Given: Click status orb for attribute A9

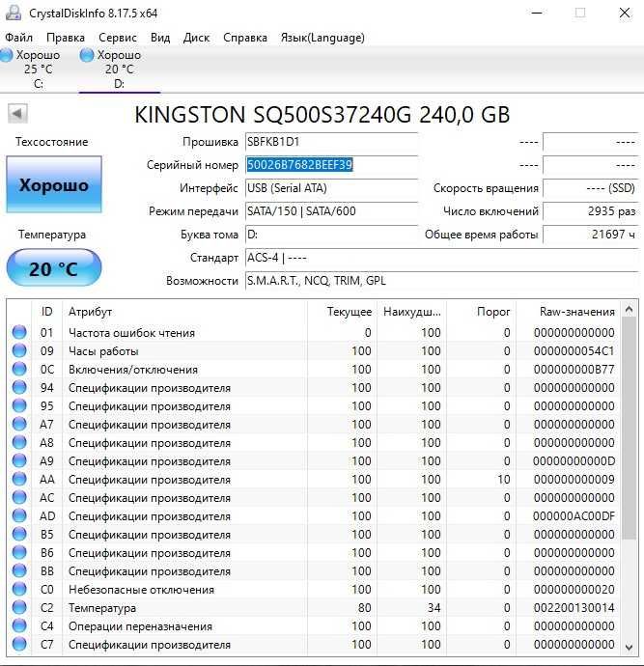Looking at the screenshot, I should [19, 460].
